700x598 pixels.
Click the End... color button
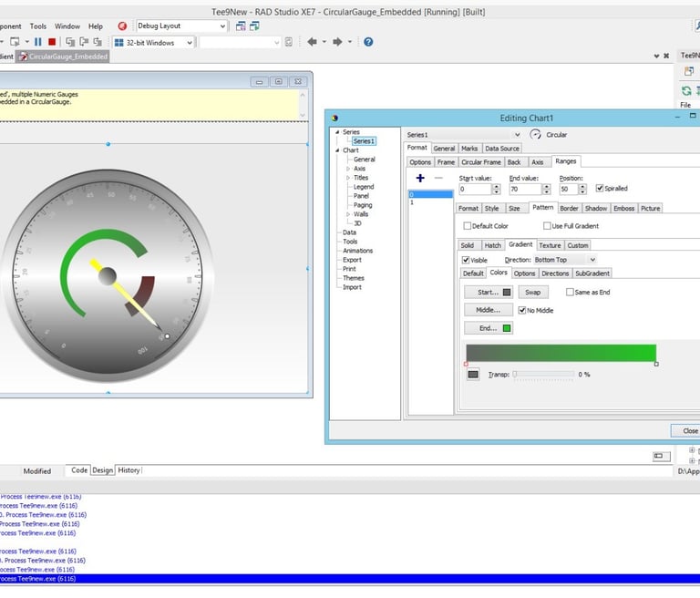pos(487,328)
